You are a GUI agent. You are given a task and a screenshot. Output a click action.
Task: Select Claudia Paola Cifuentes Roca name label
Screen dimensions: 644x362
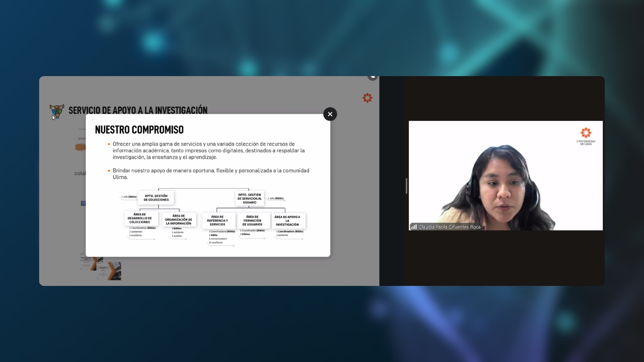pos(449,227)
